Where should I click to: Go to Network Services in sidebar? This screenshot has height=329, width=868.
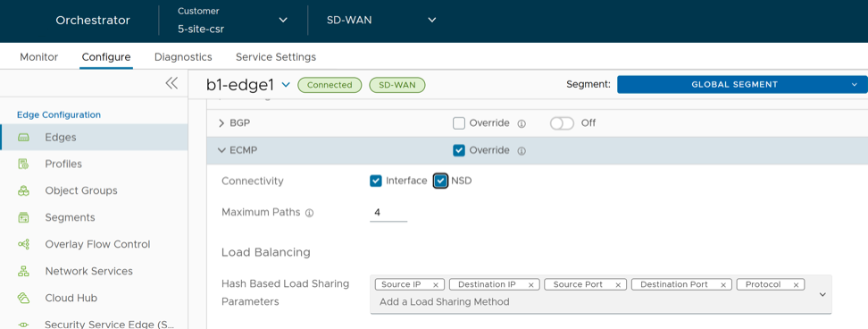point(88,271)
